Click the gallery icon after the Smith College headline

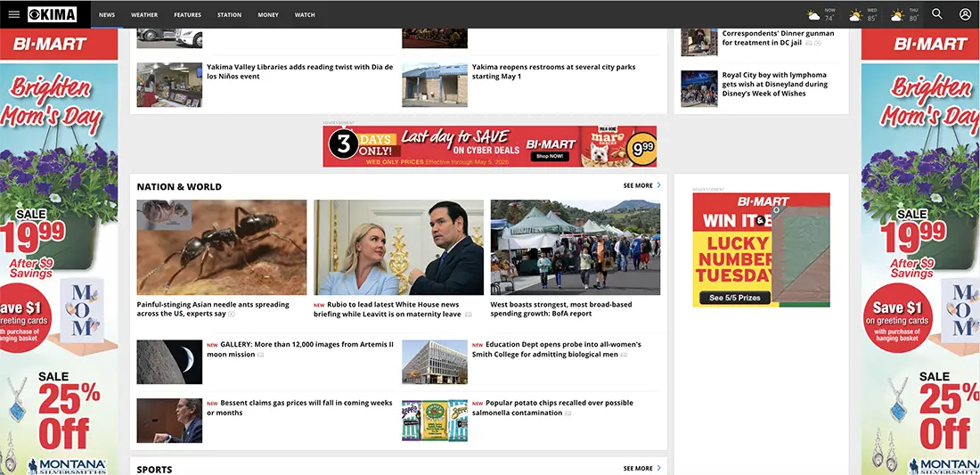click(x=623, y=355)
